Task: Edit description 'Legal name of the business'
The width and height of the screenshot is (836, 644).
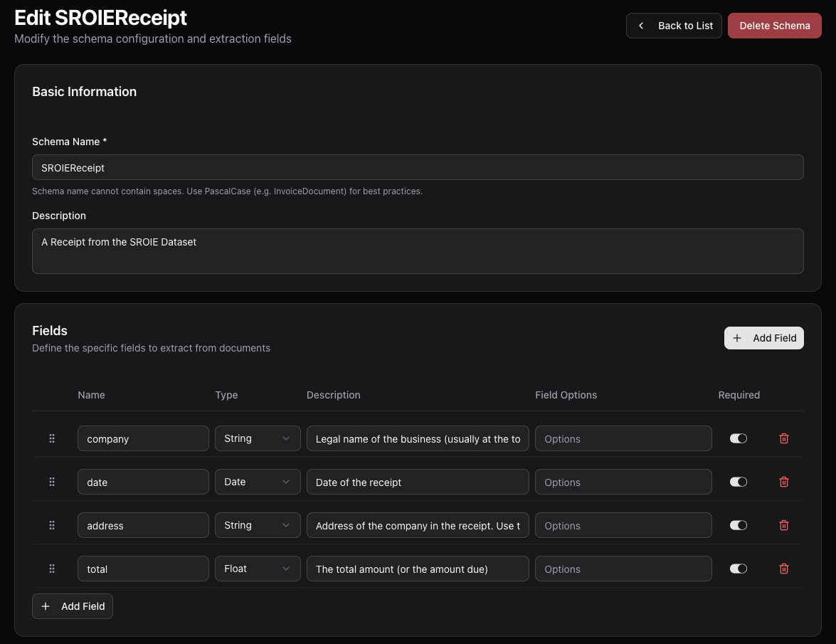Action: pos(418,438)
